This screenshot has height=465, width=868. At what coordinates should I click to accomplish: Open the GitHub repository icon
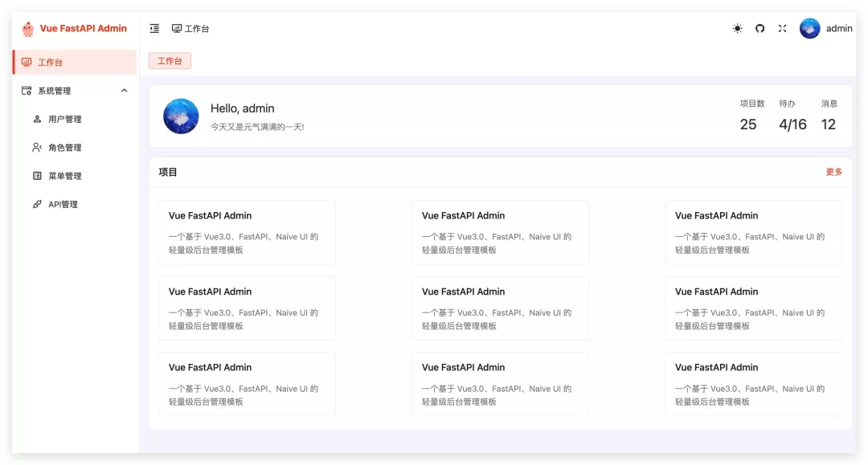pyautogui.click(x=760, y=28)
